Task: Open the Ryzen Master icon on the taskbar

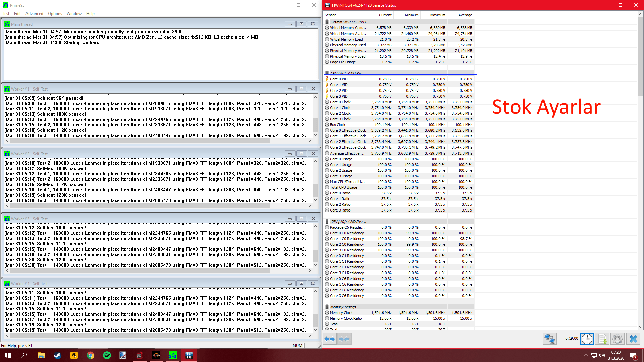Action: [156, 355]
